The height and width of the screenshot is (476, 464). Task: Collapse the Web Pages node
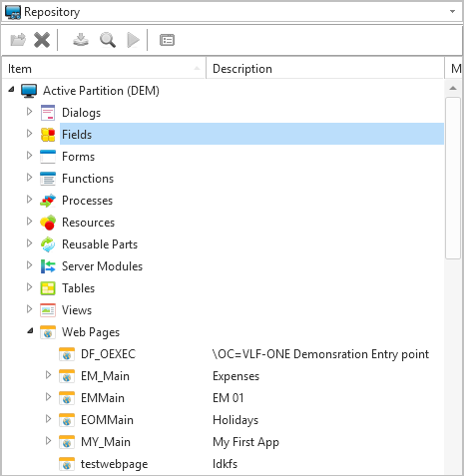30,331
